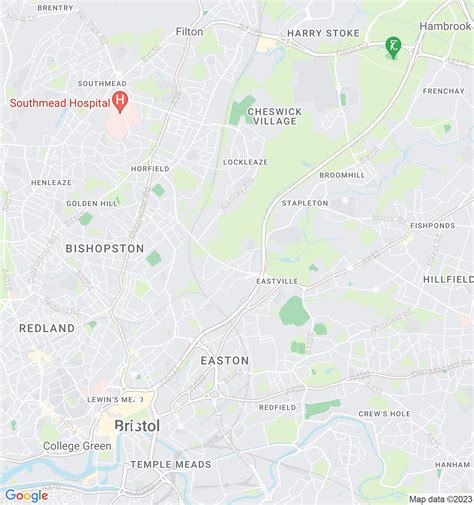
Task: Select the CREW'S HOLE label
Action: (x=384, y=414)
